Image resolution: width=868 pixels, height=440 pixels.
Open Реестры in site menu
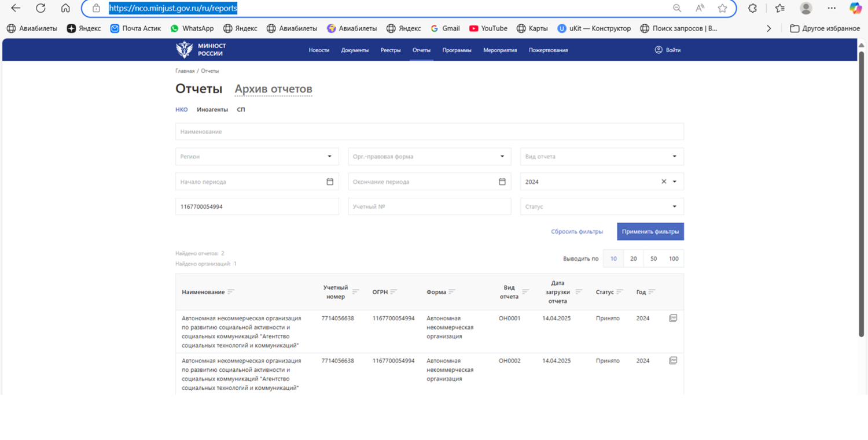(391, 50)
